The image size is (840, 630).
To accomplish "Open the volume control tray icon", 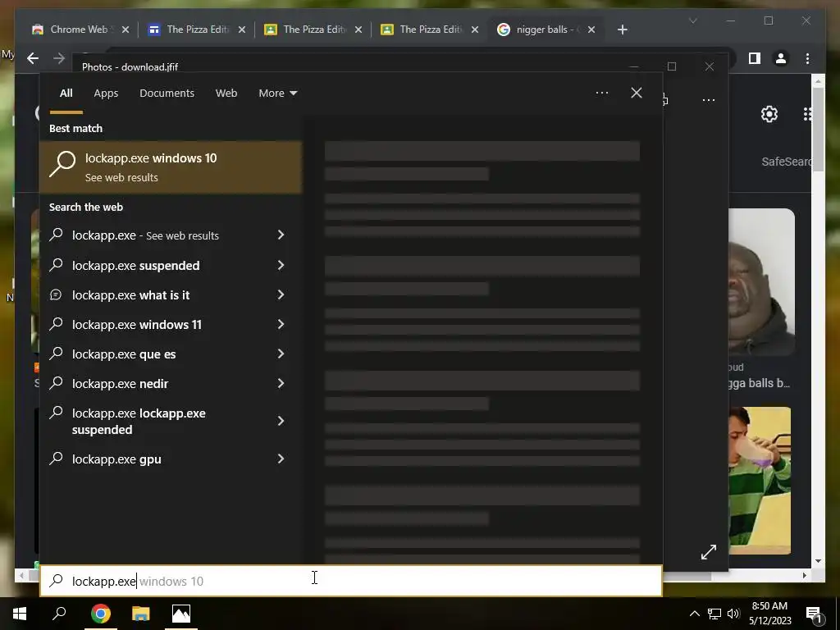I will point(733,614).
